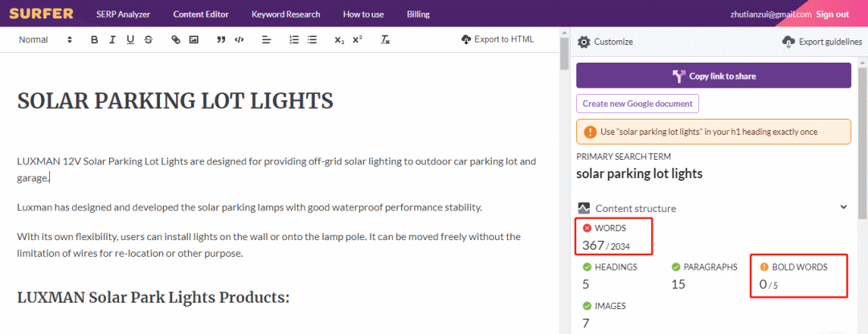Clear text formatting
The width and height of the screenshot is (868, 334).
click(x=385, y=40)
